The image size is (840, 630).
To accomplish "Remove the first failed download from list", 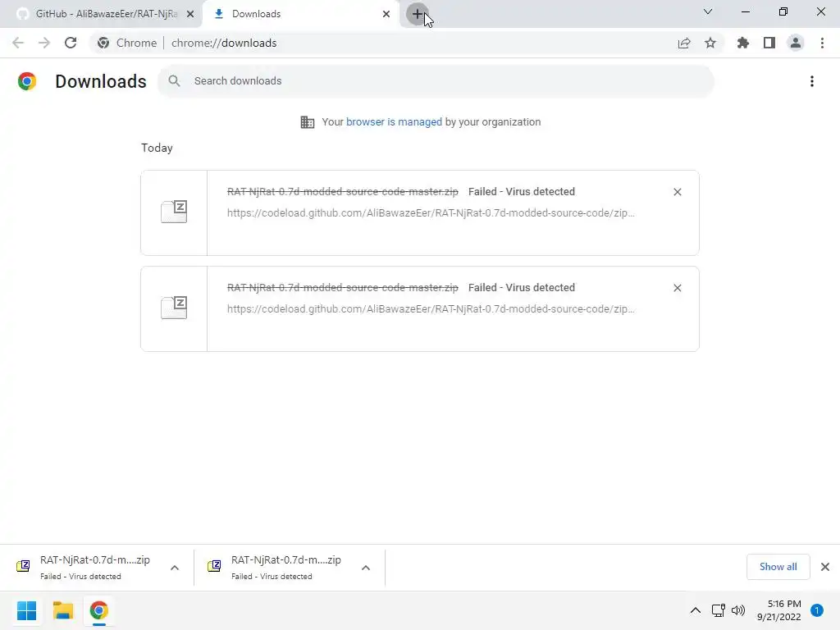I will point(677,192).
